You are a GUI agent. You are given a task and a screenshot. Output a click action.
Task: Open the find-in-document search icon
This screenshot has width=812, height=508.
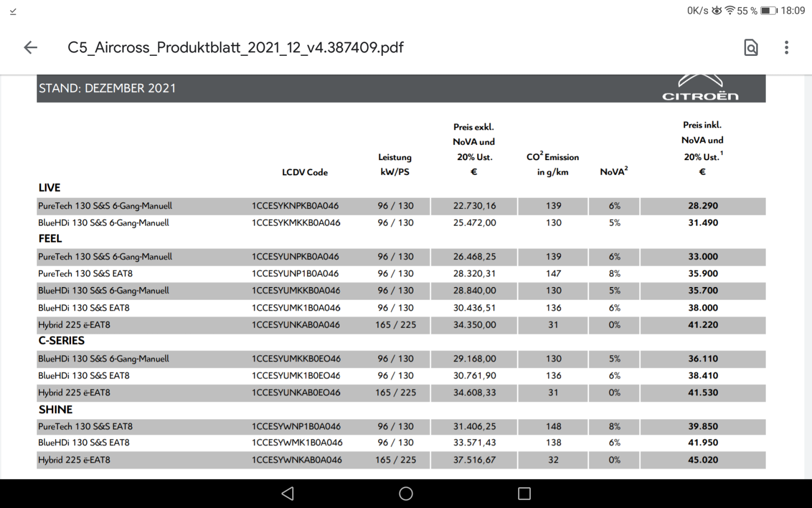[751, 47]
